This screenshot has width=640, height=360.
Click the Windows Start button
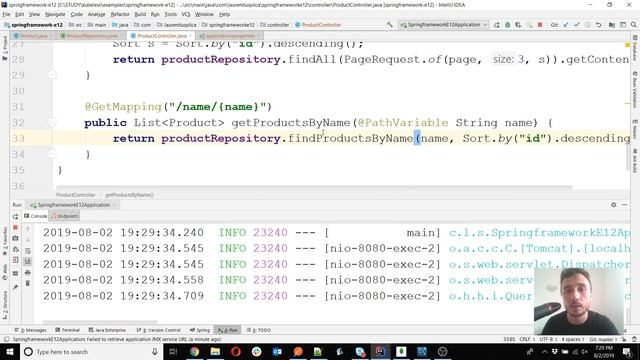coord(10,352)
